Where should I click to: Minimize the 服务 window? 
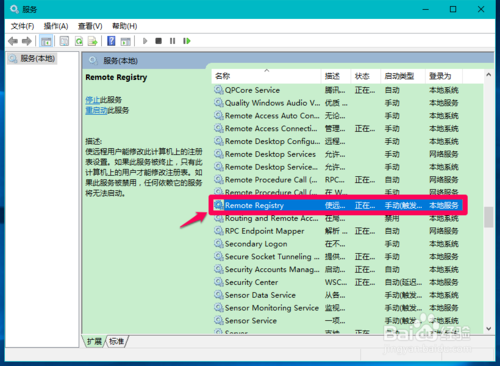pos(426,9)
